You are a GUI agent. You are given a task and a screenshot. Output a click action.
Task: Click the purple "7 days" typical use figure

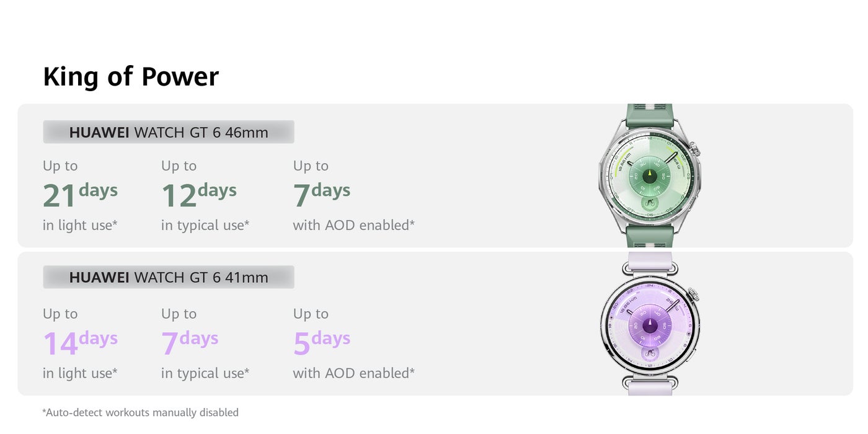[189, 342]
